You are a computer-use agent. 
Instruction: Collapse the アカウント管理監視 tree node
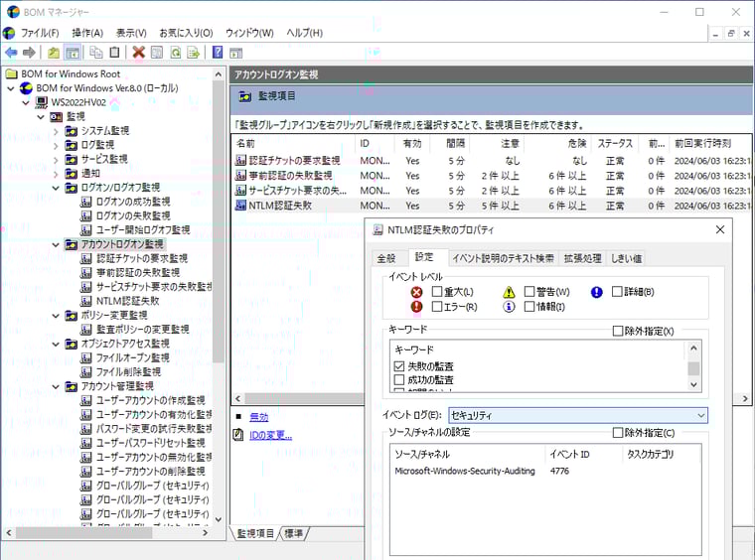[x=56, y=386]
